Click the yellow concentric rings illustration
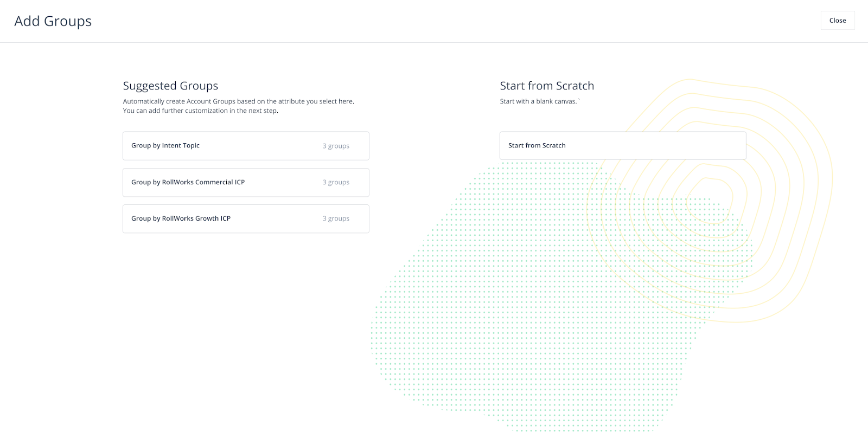 787,136
